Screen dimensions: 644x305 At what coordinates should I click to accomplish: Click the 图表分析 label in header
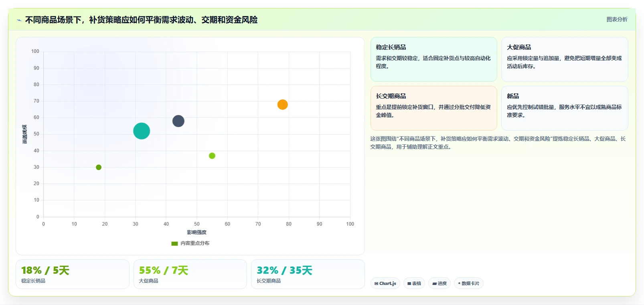617,19
